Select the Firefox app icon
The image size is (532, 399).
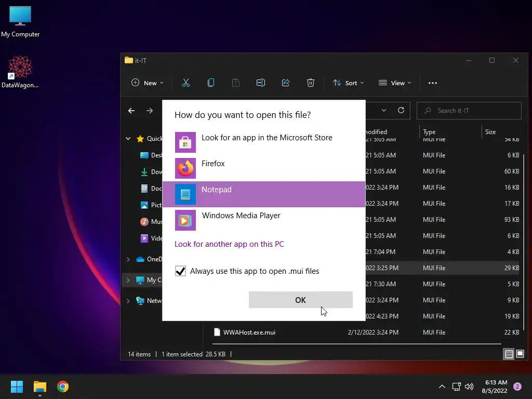pos(185,168)
